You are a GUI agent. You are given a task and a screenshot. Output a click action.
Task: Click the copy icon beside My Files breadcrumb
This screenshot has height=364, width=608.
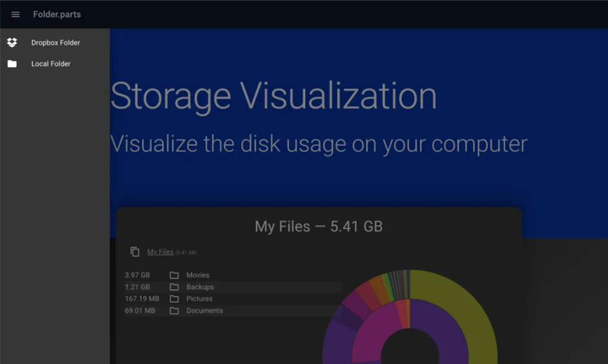tap(135, 251)
